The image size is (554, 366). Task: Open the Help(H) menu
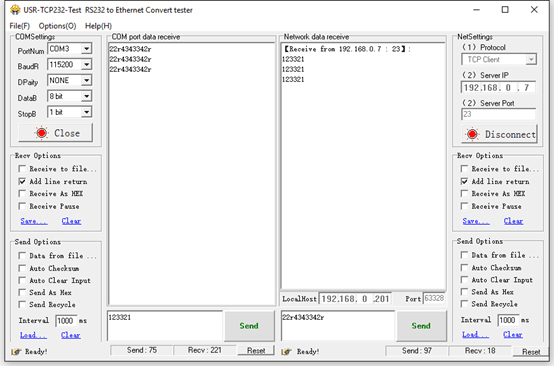(x=98, y=26)
